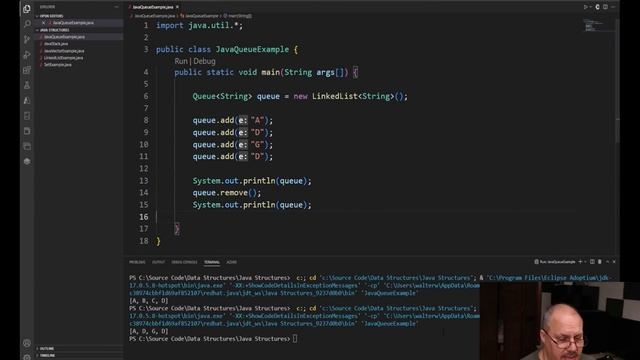This screenshot has width=640, height=360.
Task: Place cursor on queue.remove() line
Action: tap(227, 193)
